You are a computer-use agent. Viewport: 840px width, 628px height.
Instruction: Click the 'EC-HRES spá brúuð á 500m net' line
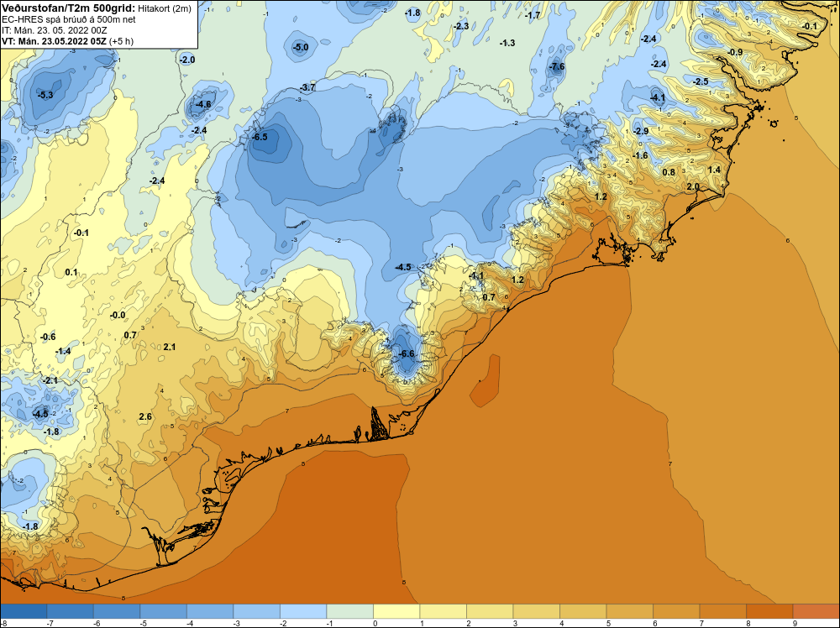[x=69, y=19]
